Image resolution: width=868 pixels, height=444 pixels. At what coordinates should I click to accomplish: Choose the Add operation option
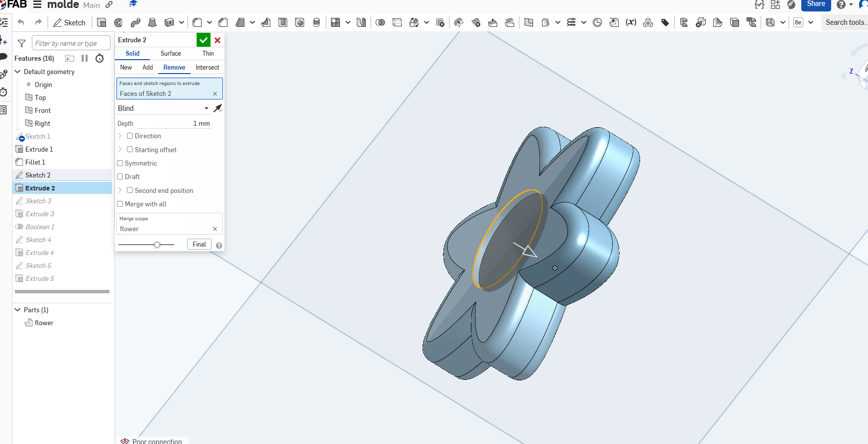pos(148,67)
